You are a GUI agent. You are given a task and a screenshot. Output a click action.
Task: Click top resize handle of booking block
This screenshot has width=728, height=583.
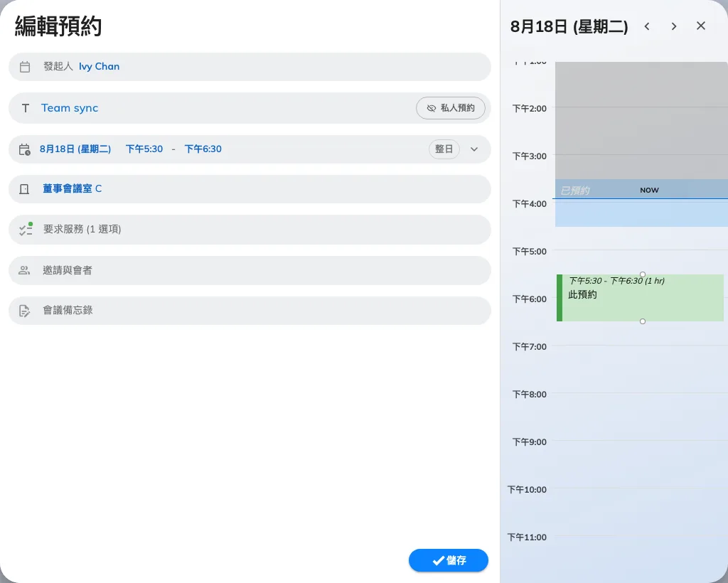tap(643, 274)
